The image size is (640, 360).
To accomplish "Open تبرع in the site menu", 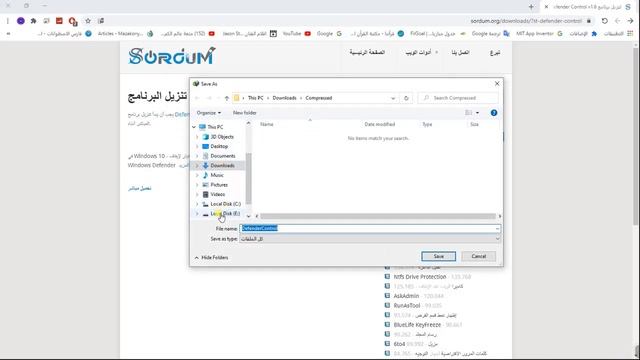I will click(495, 52).
